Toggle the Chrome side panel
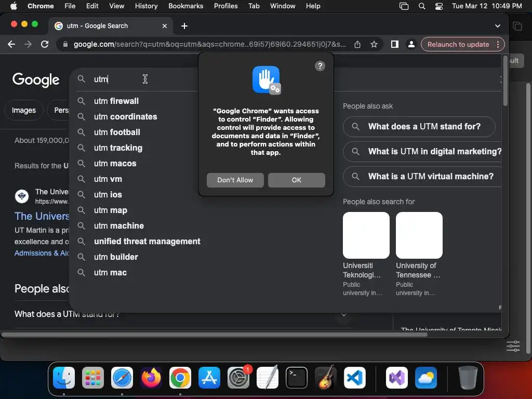This screenshot has height=399, width=532. (x=395, y=44)
